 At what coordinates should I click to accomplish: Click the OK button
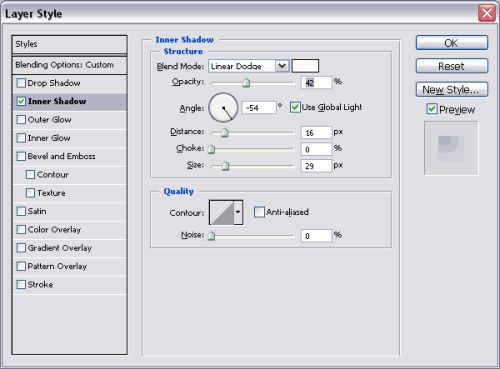click(x=452, y=43)
